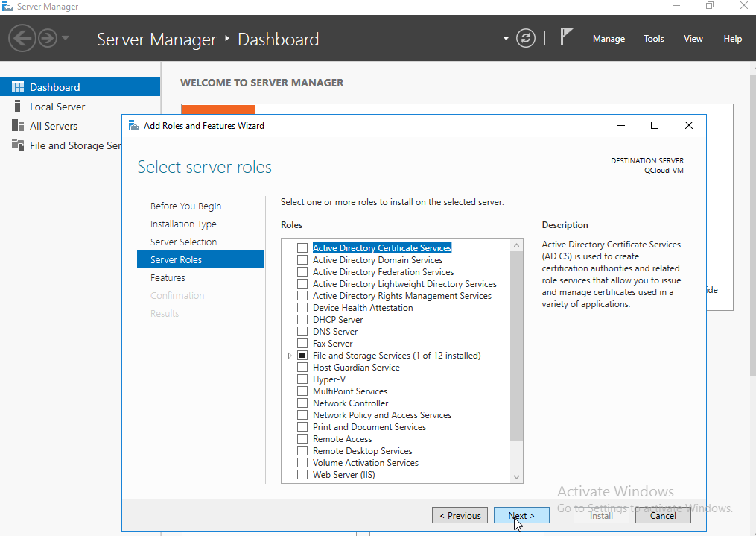Screen dimensions: 756x536
Task: Check the Fax Server role
Action: tap(302, 344)
